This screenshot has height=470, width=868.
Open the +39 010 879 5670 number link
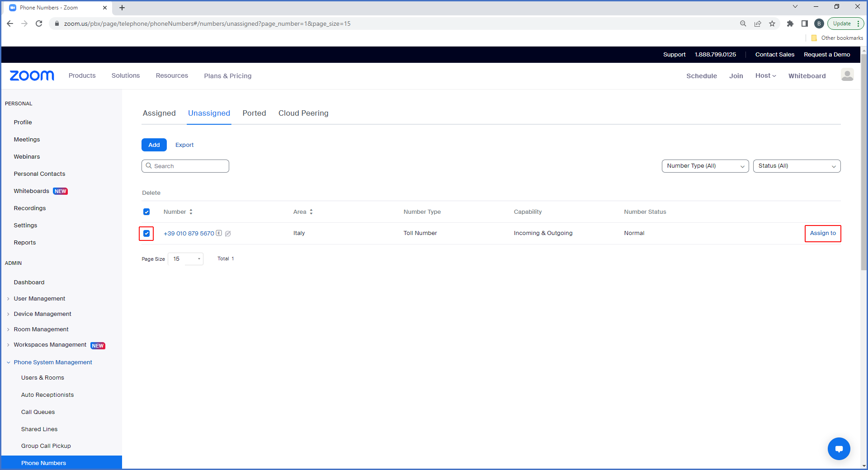pyautogui.click(x=189, y=234)
